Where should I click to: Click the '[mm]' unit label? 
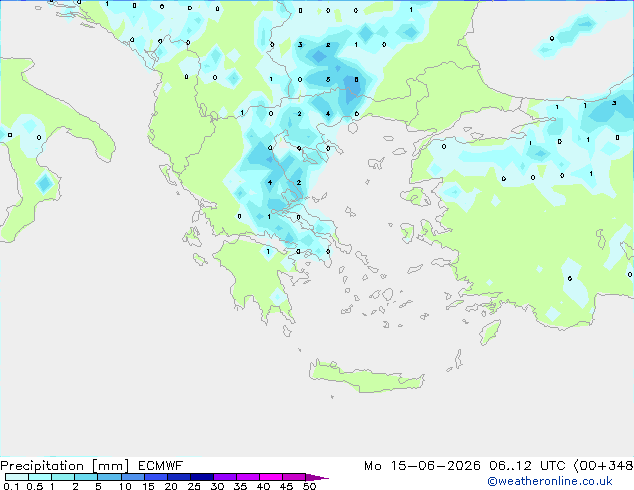click(110, 466)
